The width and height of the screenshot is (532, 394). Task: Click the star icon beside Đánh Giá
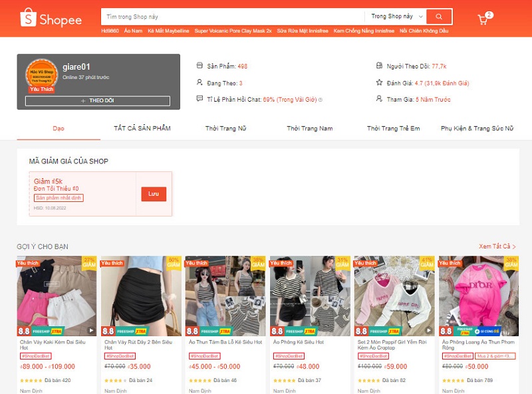(379, 83)
